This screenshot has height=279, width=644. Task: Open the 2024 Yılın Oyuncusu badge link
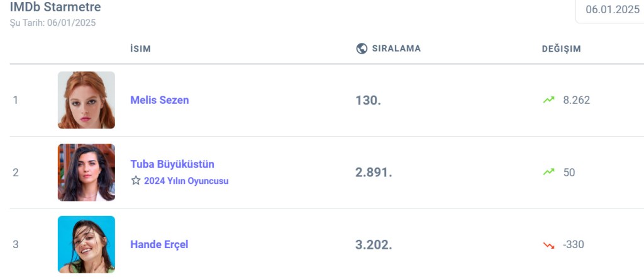pyautogui.click(x=186, y=181)
